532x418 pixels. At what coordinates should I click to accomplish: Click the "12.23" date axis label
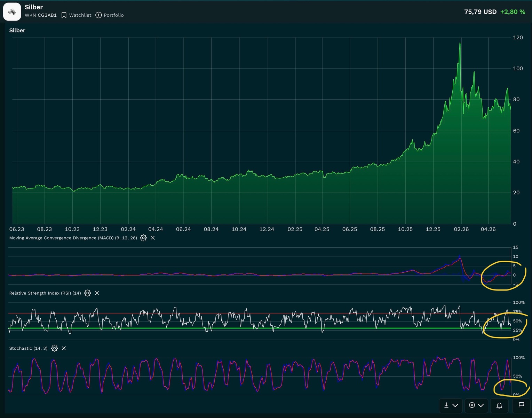(100, 229)
